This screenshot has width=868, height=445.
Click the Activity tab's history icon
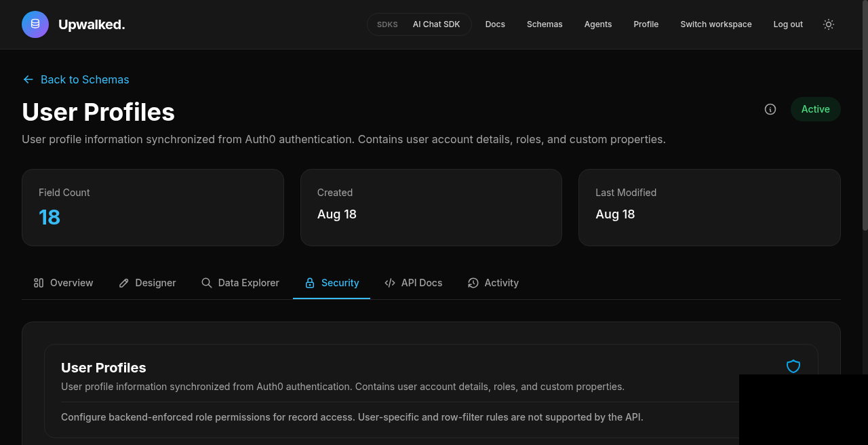click(473, 283)
